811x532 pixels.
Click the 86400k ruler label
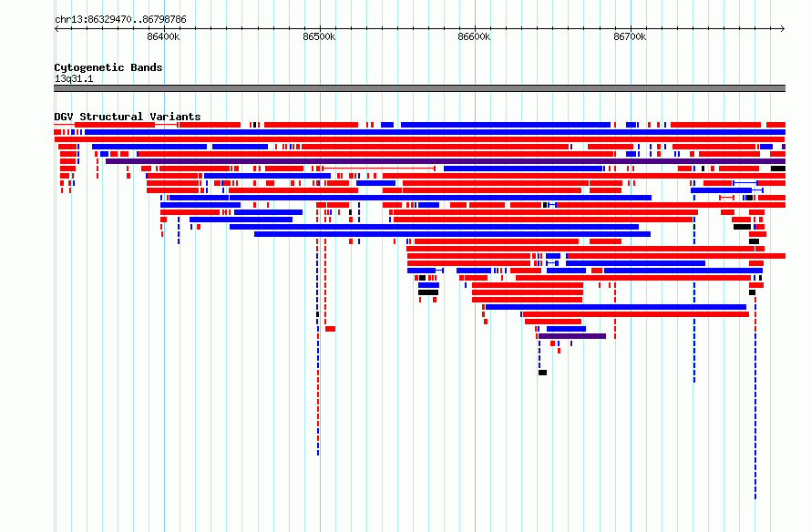coord(163,36)
